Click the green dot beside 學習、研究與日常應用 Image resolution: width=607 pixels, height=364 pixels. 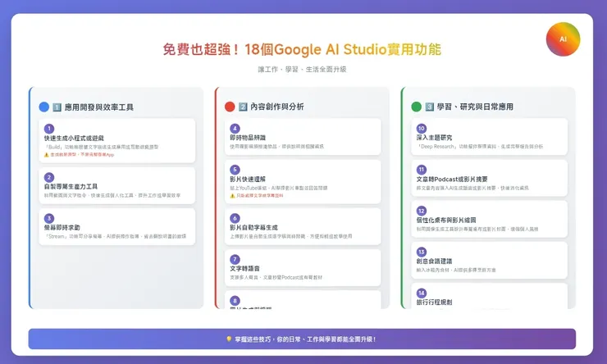coord(416,107)
